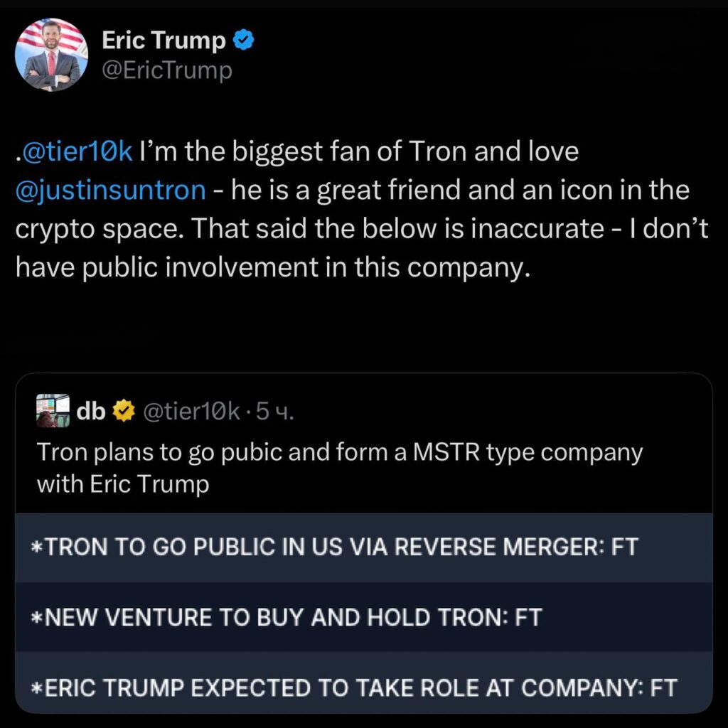Click the gold verified badge next to db
The height and width of the screenshot is (728, 728).
tap(124, 411)
